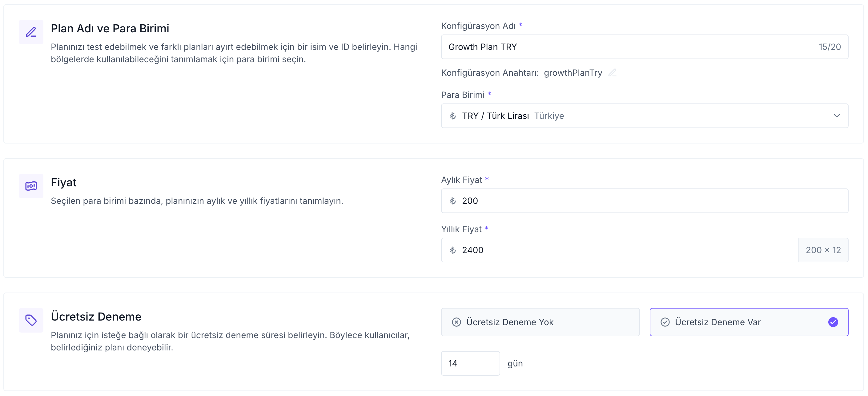Click the pencil icon beside Plan Adı ve Para Birimi

click(x=31, y=32)
